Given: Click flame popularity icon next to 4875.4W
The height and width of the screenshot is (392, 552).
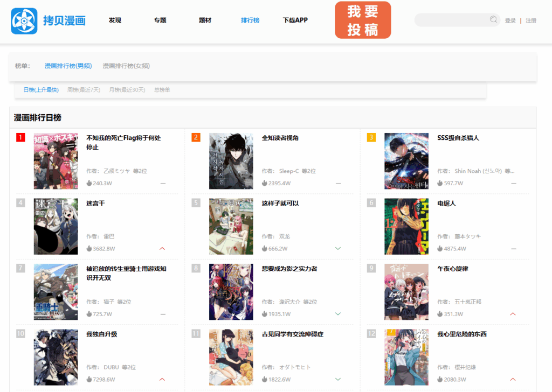Looking at the screenshot, I should pos(440,249).
